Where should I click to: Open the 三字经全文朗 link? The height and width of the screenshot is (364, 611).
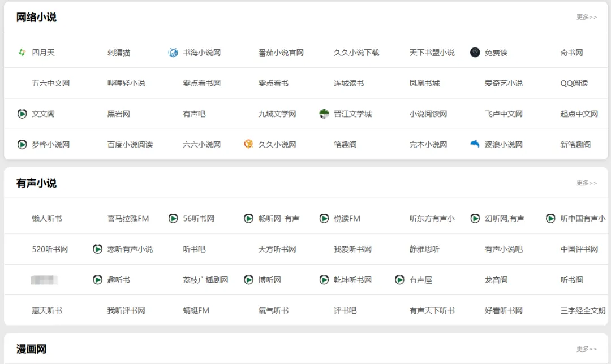583,311
